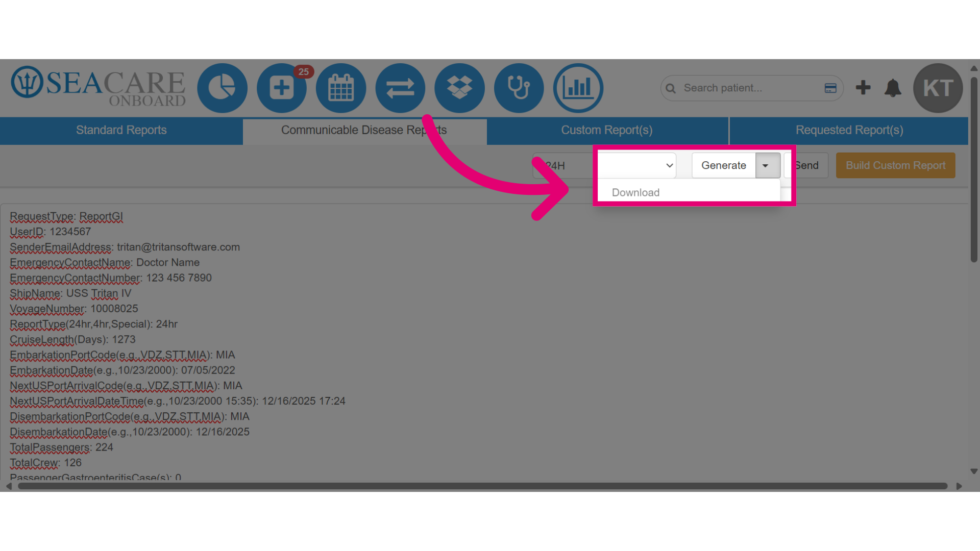Click the card icon in the search field
Screen dimensions: 980x551
click(x=830, y=88)
